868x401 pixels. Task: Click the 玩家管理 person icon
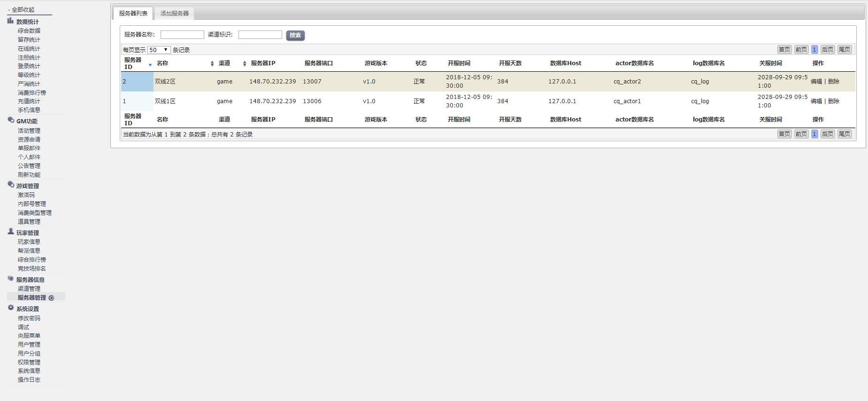pyautogui.click(x=10, y=232)
